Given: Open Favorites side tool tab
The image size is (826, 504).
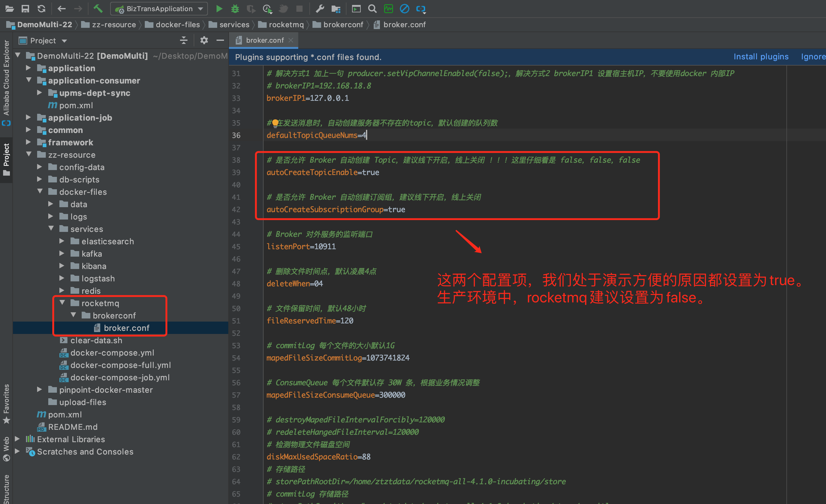Looking at the screenshot, I should (6, 404).
